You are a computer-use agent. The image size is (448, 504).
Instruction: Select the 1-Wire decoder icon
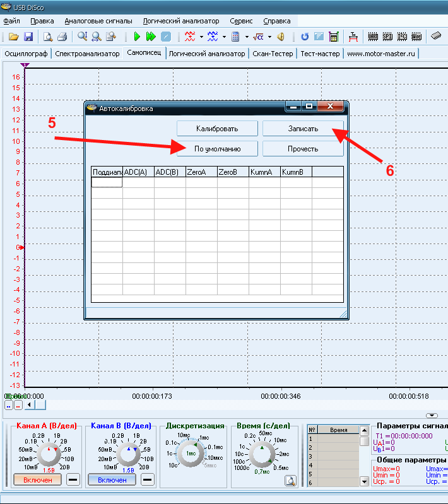[x=416, y=37]
